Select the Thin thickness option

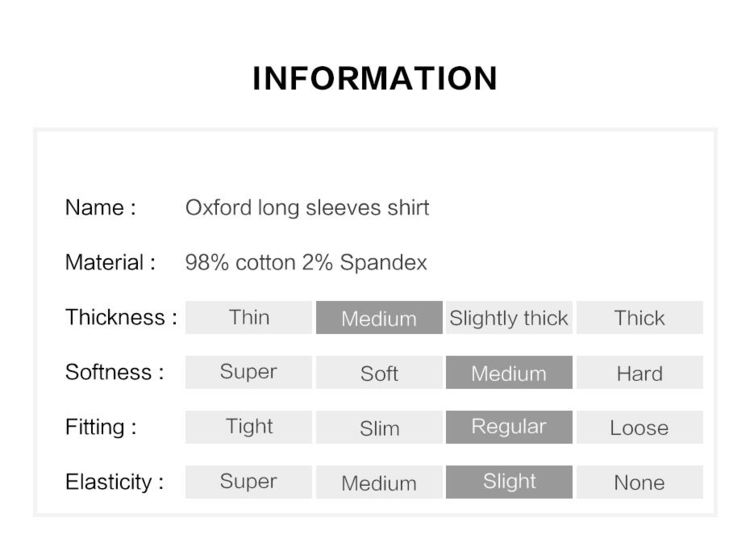(249, 317)
